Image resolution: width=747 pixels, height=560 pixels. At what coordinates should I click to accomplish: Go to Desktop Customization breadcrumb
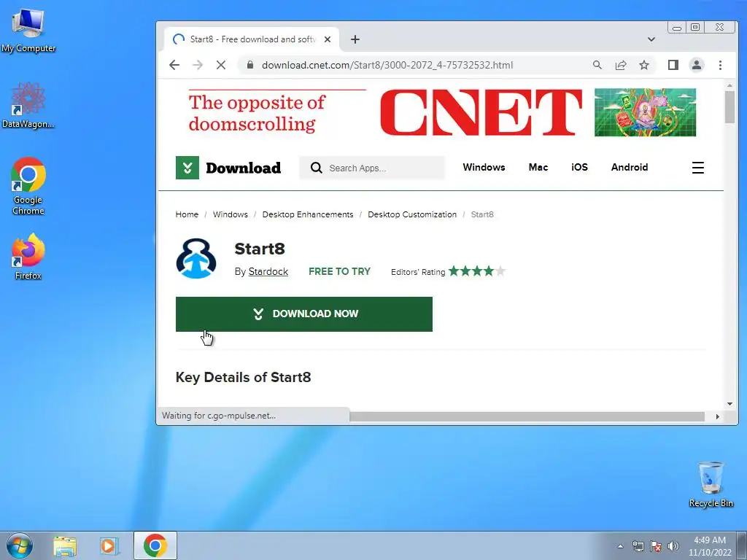pos(412,214)
